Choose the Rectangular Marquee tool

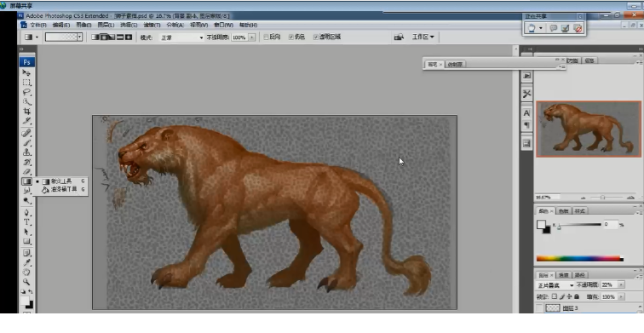pos(26,83)
